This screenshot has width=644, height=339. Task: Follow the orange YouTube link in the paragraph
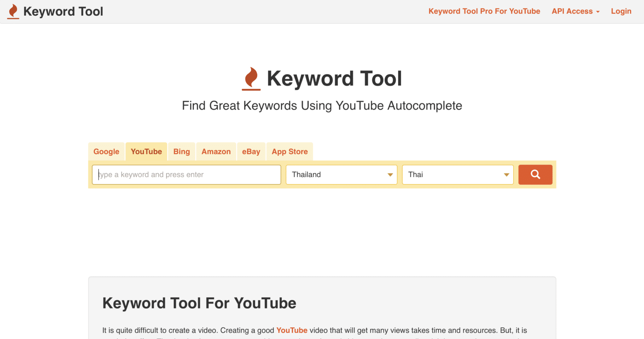pyautogui.click(x=292, y=331)
